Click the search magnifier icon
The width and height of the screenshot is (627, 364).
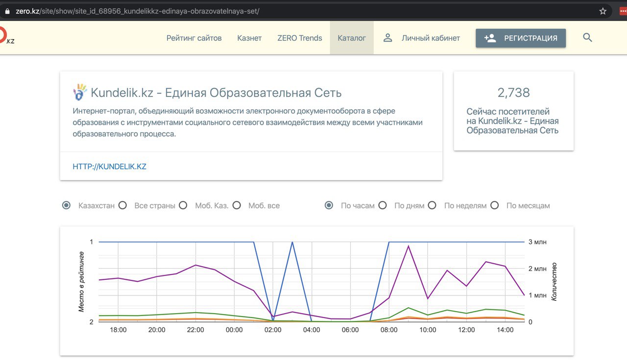(x=588, y=38)
